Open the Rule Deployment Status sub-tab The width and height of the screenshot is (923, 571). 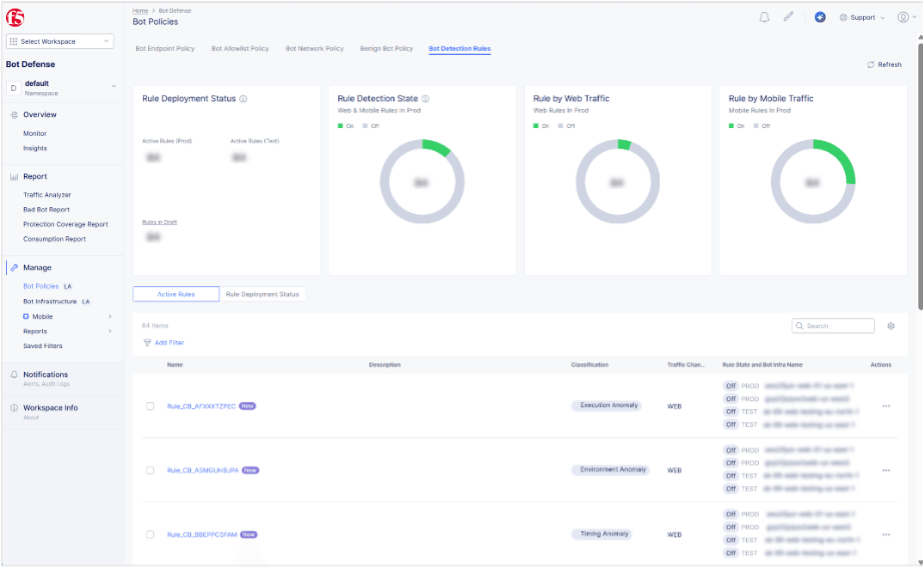tap(263, 294)
